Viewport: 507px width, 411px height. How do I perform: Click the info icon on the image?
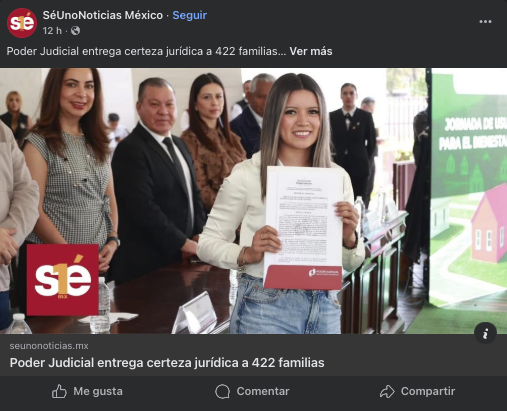(485, 333)
